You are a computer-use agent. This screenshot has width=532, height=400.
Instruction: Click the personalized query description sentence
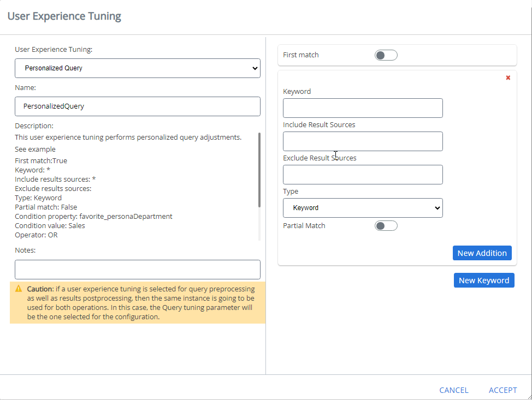click(x=128, y=138)
